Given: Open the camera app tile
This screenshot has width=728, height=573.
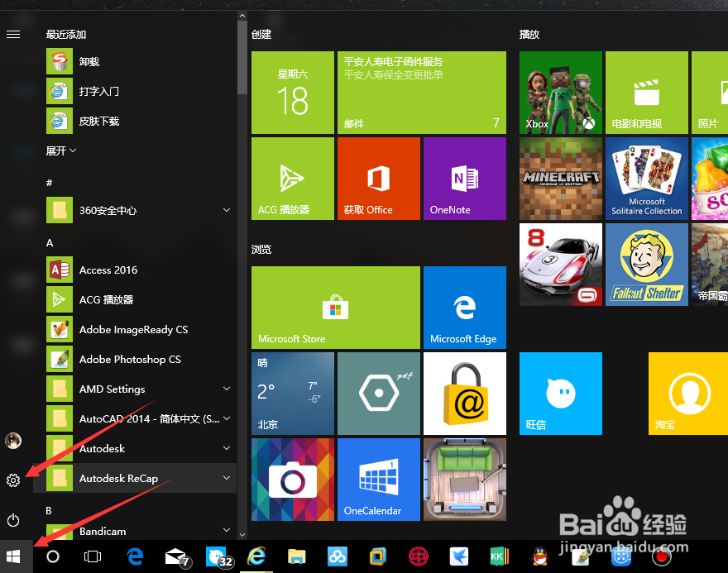Looking at the screenshot, I should click(x=293, y=480).
